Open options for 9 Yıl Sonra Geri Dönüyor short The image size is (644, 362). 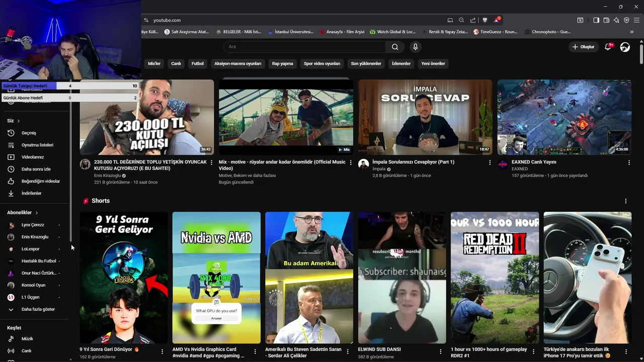click(162, 352)
